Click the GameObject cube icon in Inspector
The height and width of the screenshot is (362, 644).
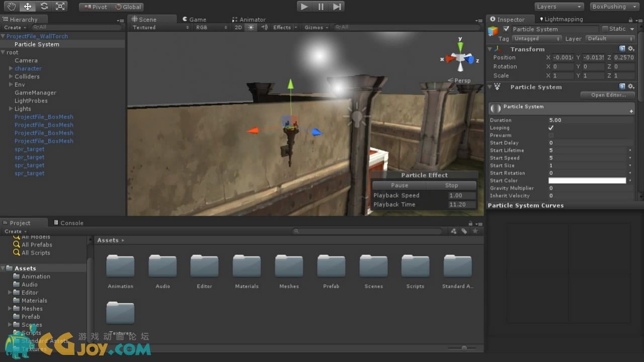click(494, 30)
